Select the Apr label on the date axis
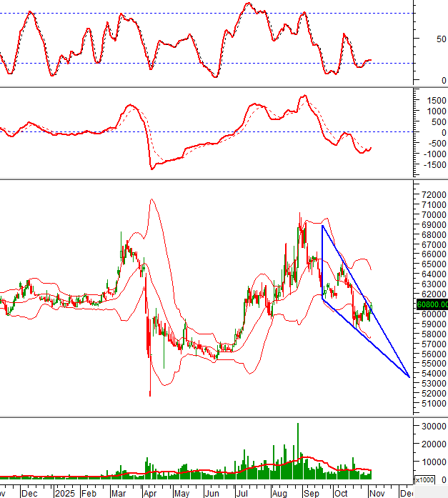Image resolution: width=448 pixels, height=498 pixels. (x=149, y=493)
